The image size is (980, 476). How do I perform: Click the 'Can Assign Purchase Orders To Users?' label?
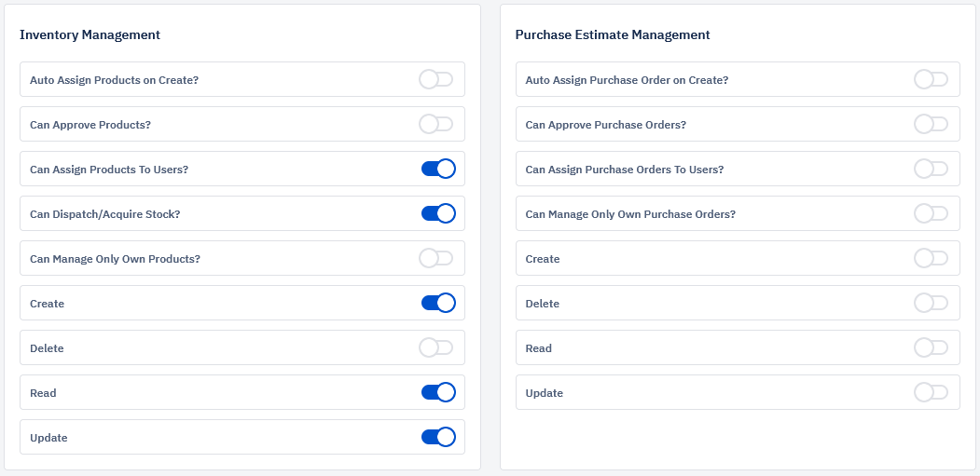tap(625, 170)
